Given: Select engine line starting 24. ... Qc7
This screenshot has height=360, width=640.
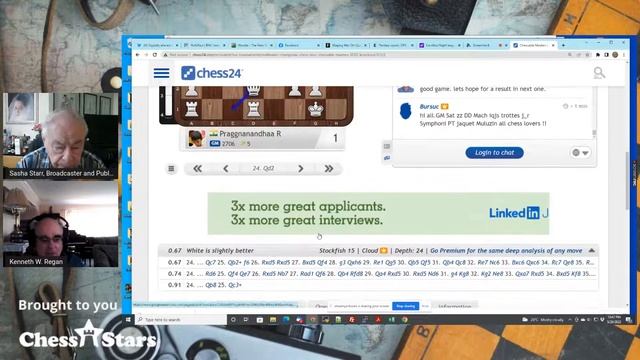Looking at the screenshot, I should tap(378, 262).
